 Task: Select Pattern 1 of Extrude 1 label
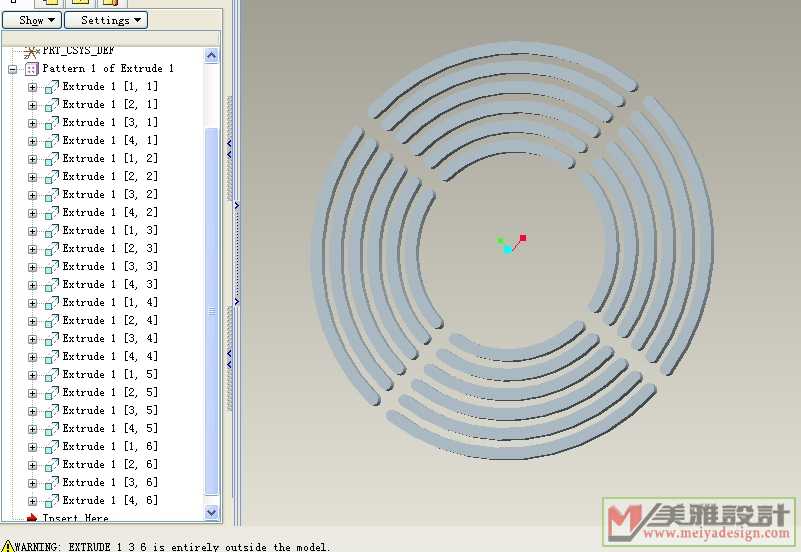pyautogui.click(x=108, y=68)
